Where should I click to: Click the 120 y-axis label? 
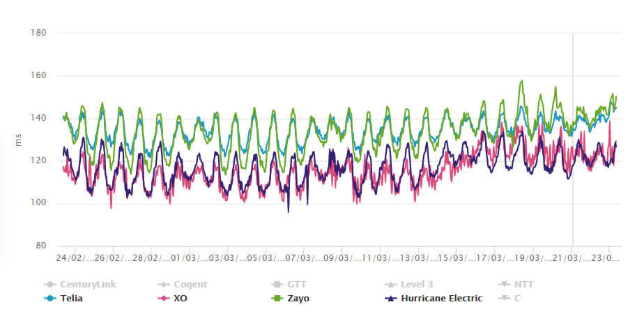click(x=38, y=160)
